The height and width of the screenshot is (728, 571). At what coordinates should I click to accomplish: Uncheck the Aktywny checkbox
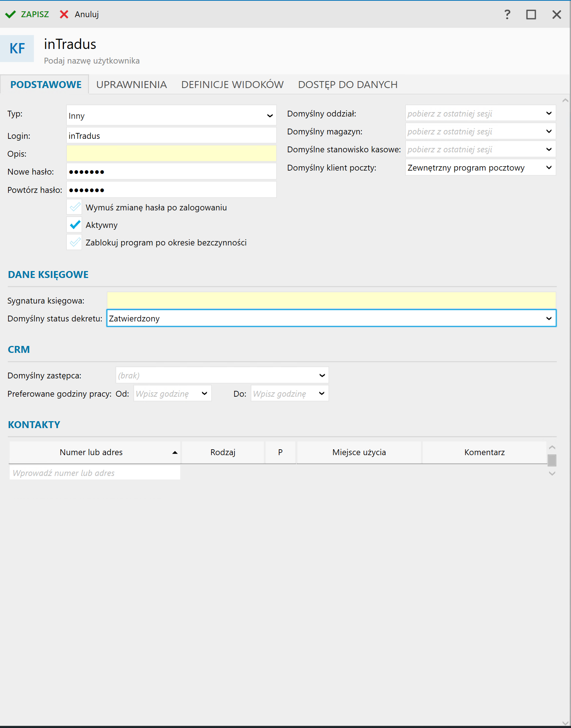(75, 225)
